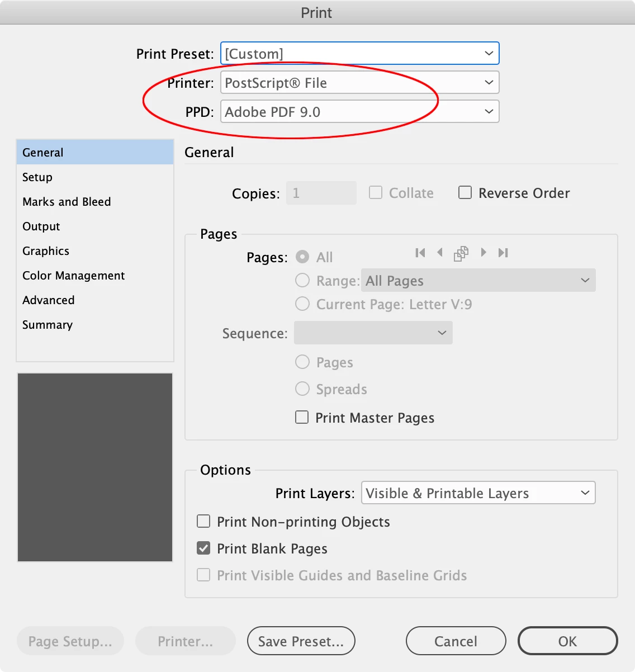Switch to the Advanced category
Image resolution: width=635 pixels, height=672 pixels.
pos(95,300)
